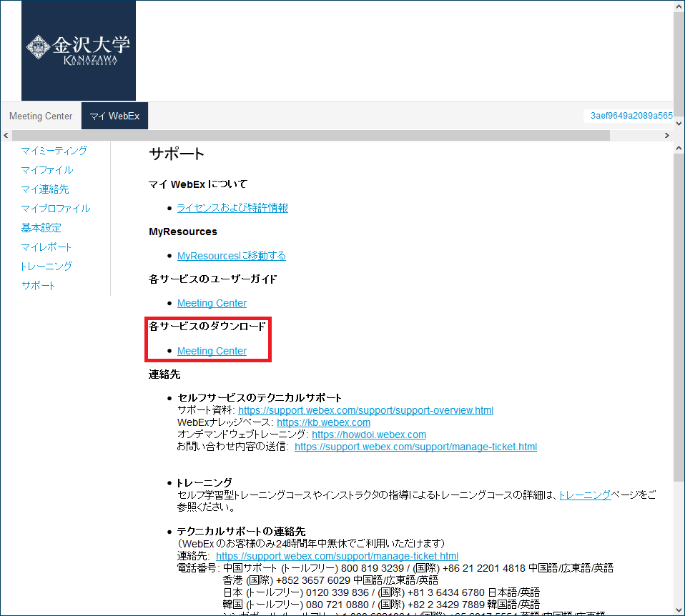Viewport: 685px width, 616px height.
Task: Open the 3aef9649a2089a565 user link
Action: pyautogui.click(x=631, y=116)
